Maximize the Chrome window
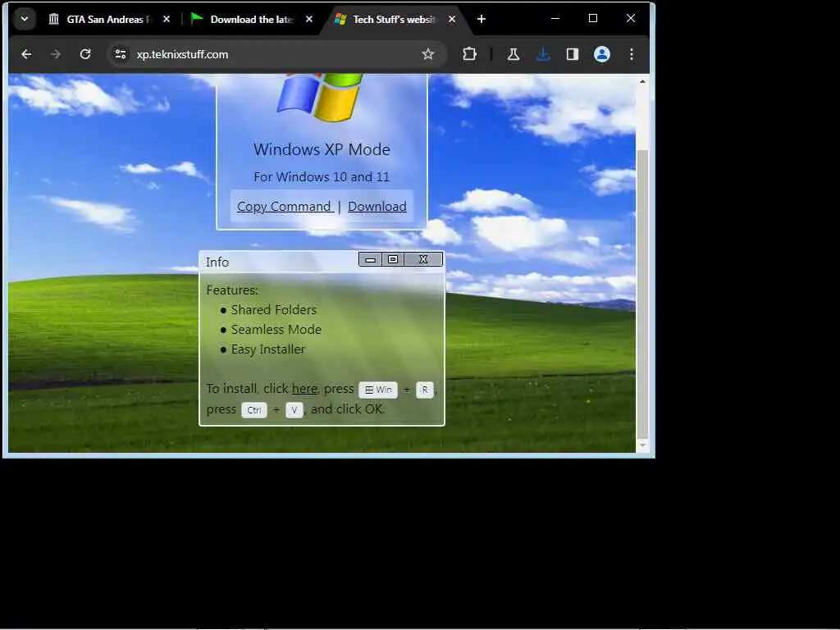This screenshot has width=840, height=630. (x=593, y=19)
